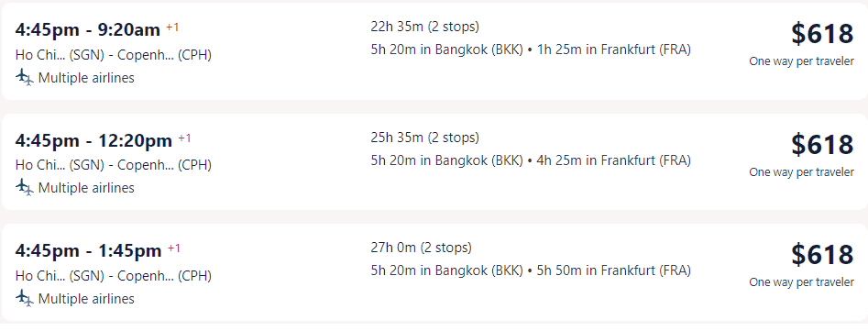Click the 22h 35m (2 stops) duration text
Image resolution: width=868 pixels, height=331 pixels.
click(x=425, y=27)
